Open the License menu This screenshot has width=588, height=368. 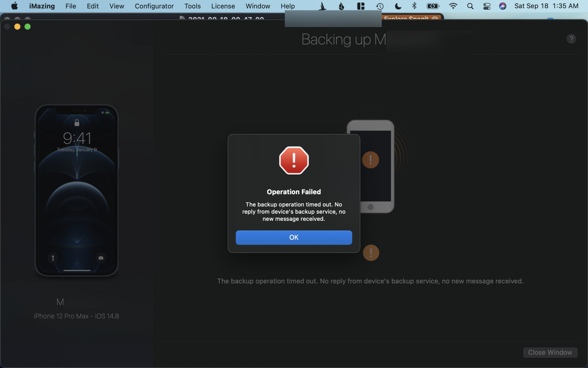(223, 6)
